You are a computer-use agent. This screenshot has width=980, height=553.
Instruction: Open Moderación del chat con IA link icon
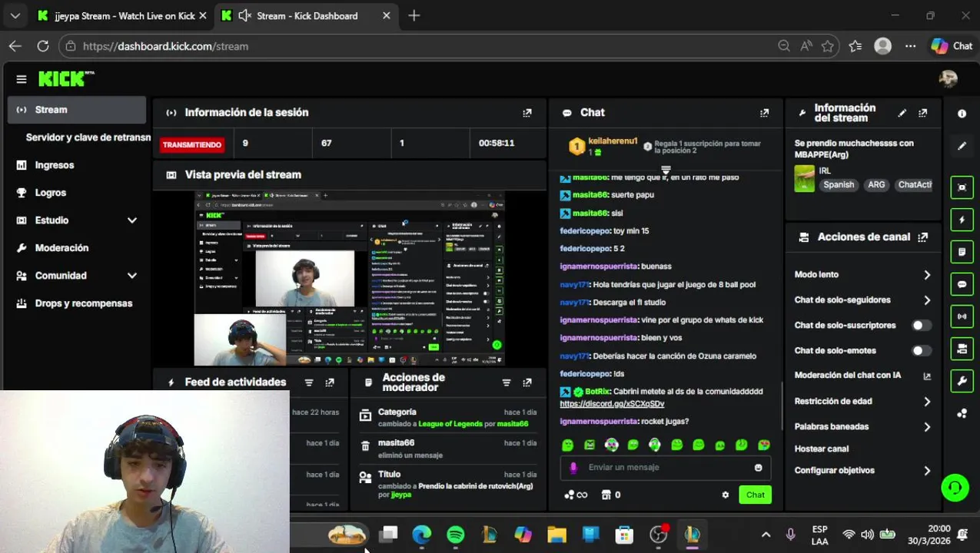[x=927, y=376]
